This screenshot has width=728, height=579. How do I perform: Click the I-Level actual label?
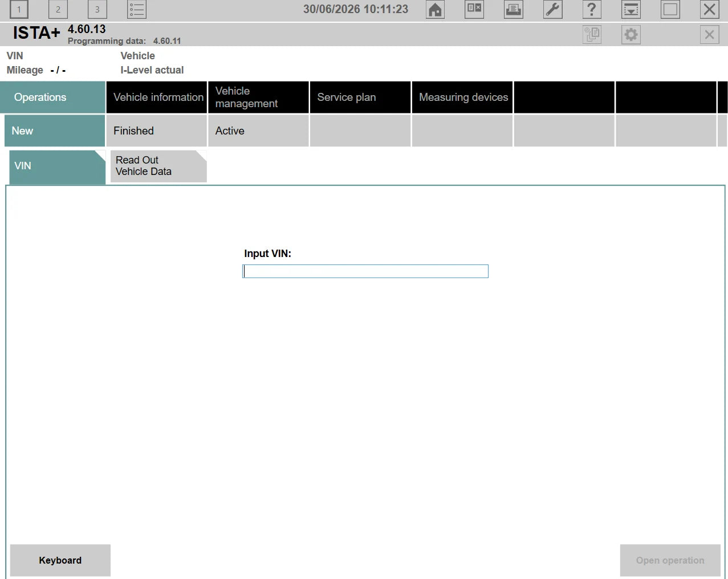pyautogui.click(x=152, y=70)
